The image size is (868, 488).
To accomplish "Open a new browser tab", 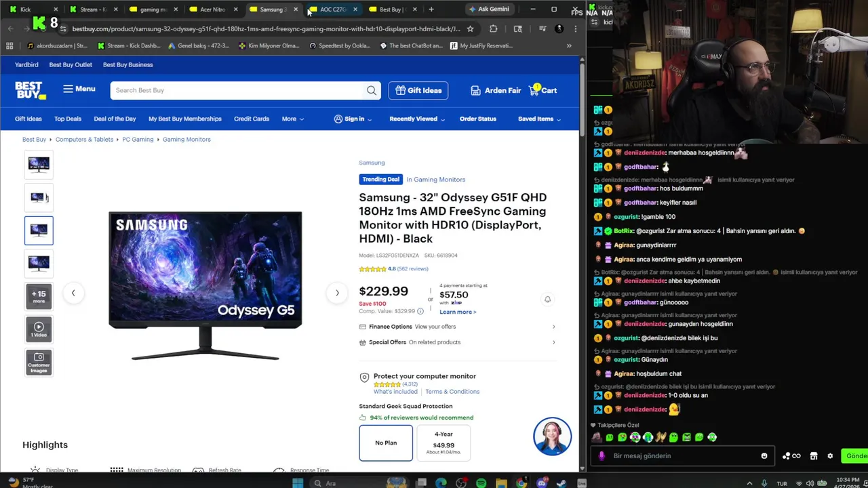I will tap(431, 9).
